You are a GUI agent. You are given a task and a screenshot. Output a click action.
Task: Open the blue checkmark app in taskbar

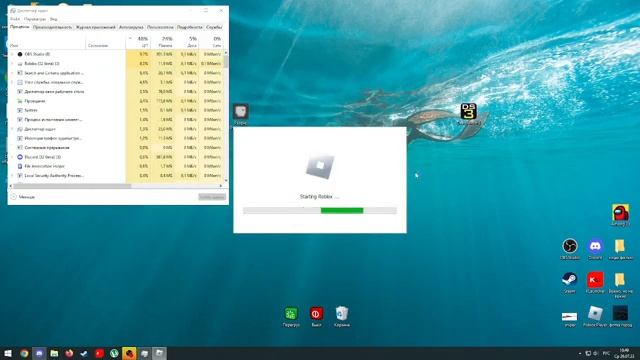click(84, 353)
